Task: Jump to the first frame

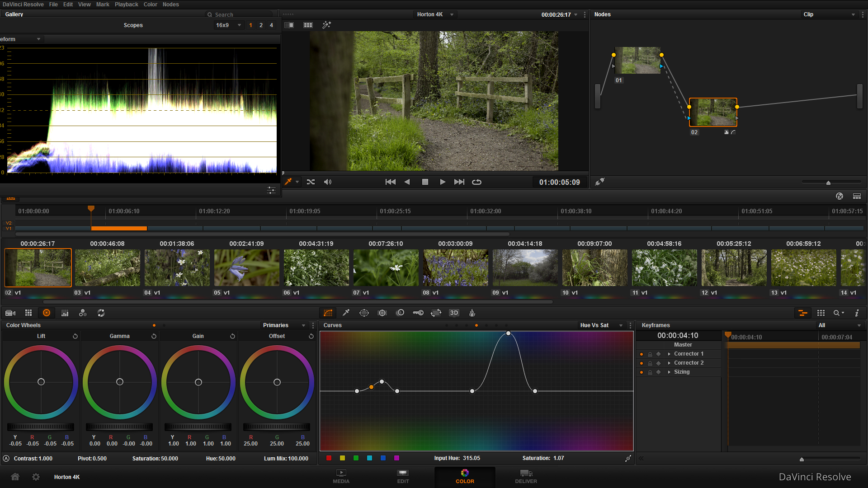Action: 390,182
